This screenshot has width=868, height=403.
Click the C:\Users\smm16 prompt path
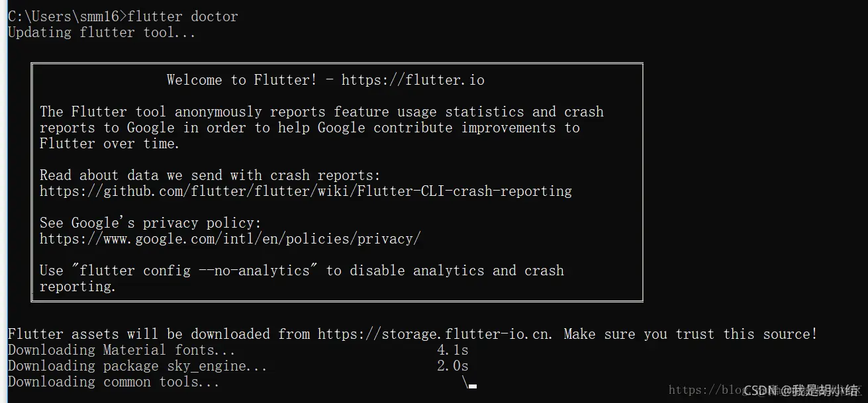pyautogui.click(x=64, y=17)
